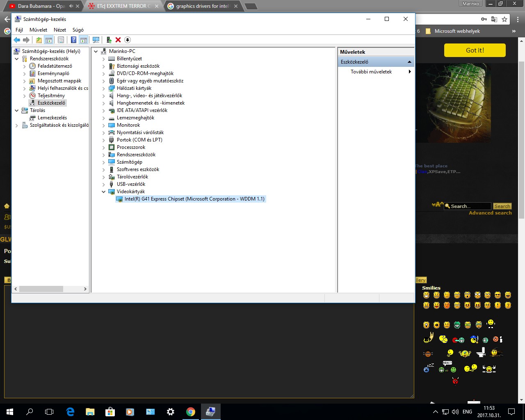
Task: Expand the Hálózati kártyák device category
Action: 104,88
